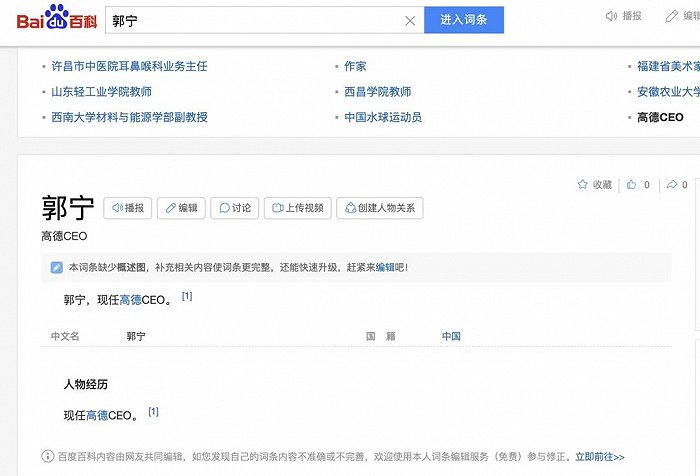Click the blue pencil icon in notice banner
The height and width of the screenshot is (476, 700).
[x=57, y=267]
